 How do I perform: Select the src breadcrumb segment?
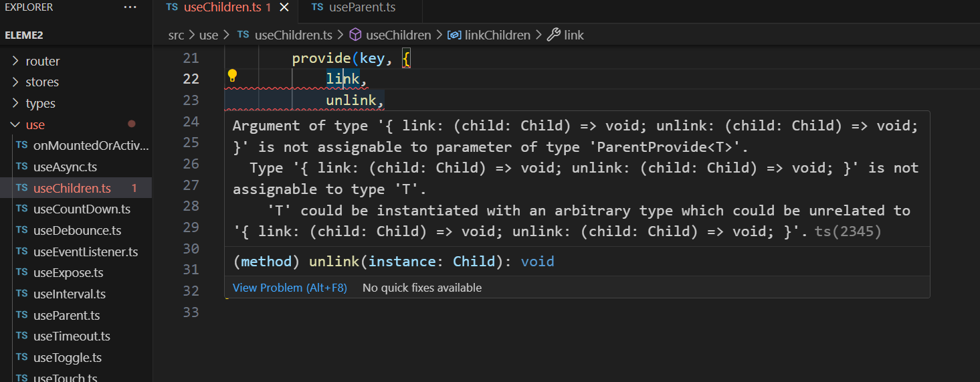coord(176,35)
